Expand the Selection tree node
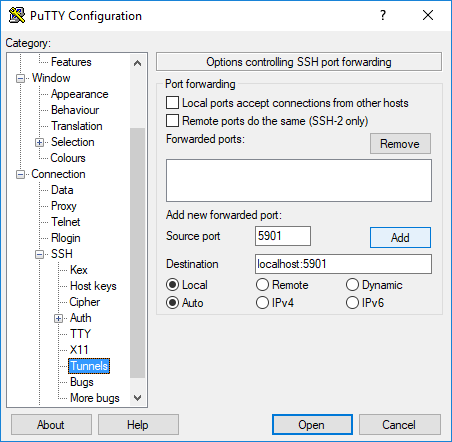Image resolution: width=452 pixels, height=442 pixels. tap(39, 143)
